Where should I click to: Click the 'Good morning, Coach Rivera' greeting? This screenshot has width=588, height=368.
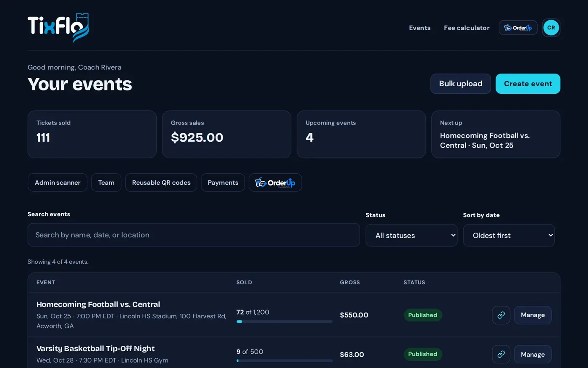point(74,67)
